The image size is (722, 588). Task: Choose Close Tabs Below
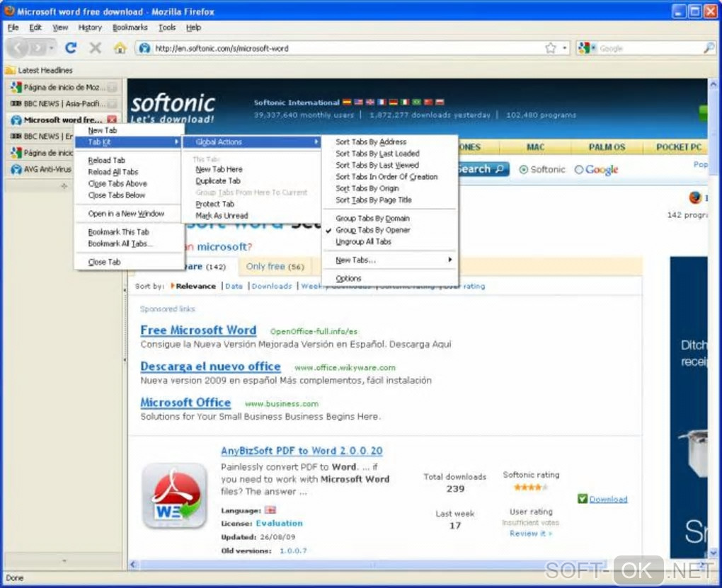point(129,195)
